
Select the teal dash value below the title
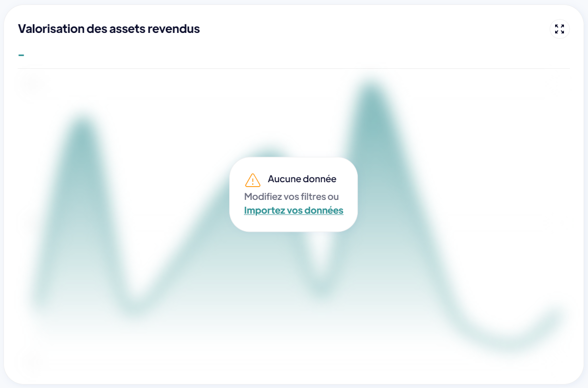(x=21, y=55)
